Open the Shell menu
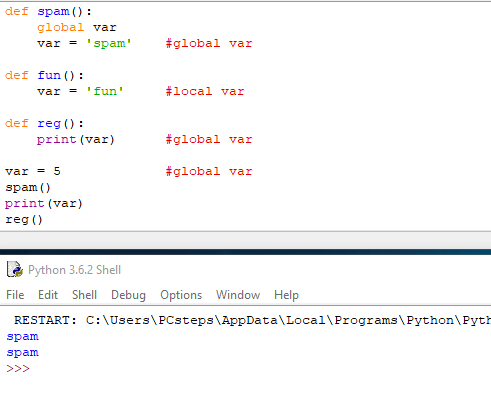 (x=84, y=295)
